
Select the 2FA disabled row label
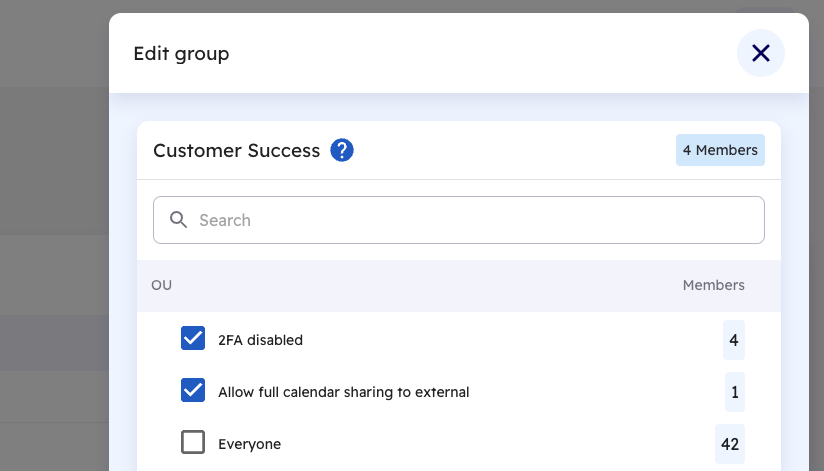pos(260,340)
